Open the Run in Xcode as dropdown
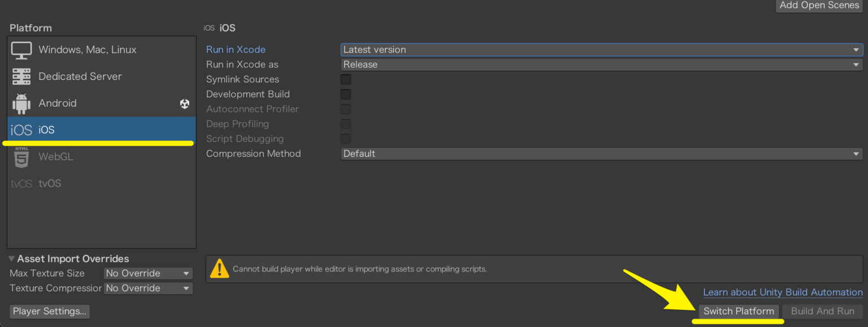This screenshot has height=327, width=868. click(x=601, y=64)
